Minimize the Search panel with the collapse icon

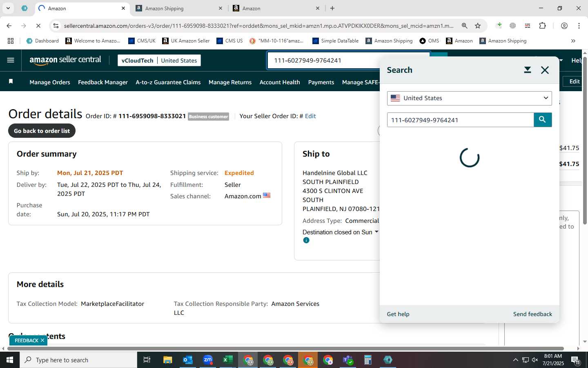(x=528, y=70)
